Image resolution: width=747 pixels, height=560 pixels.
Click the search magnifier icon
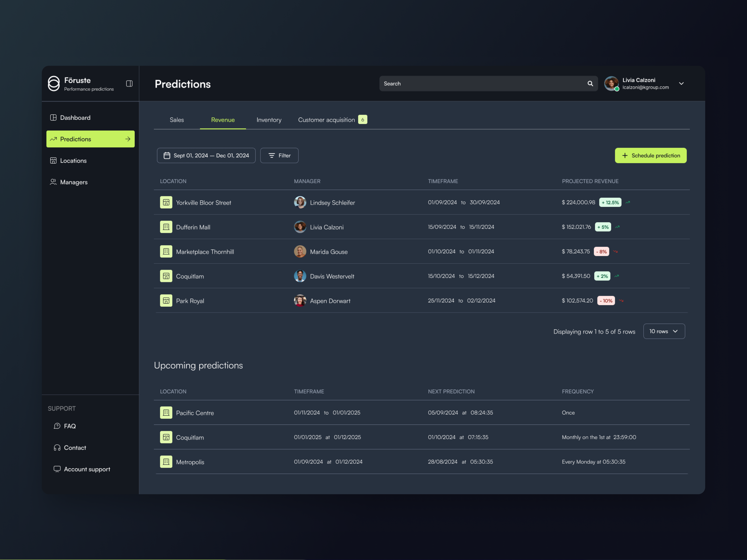590,83
